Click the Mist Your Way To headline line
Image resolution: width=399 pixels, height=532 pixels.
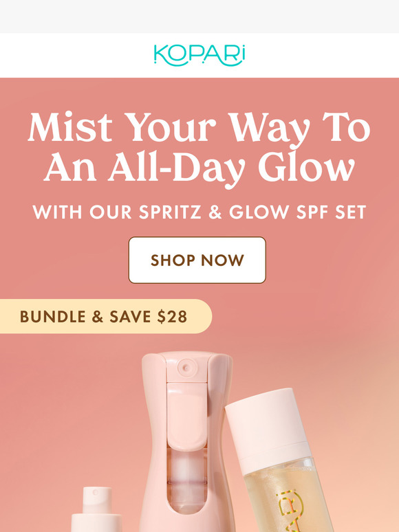(x=199, y=128)
